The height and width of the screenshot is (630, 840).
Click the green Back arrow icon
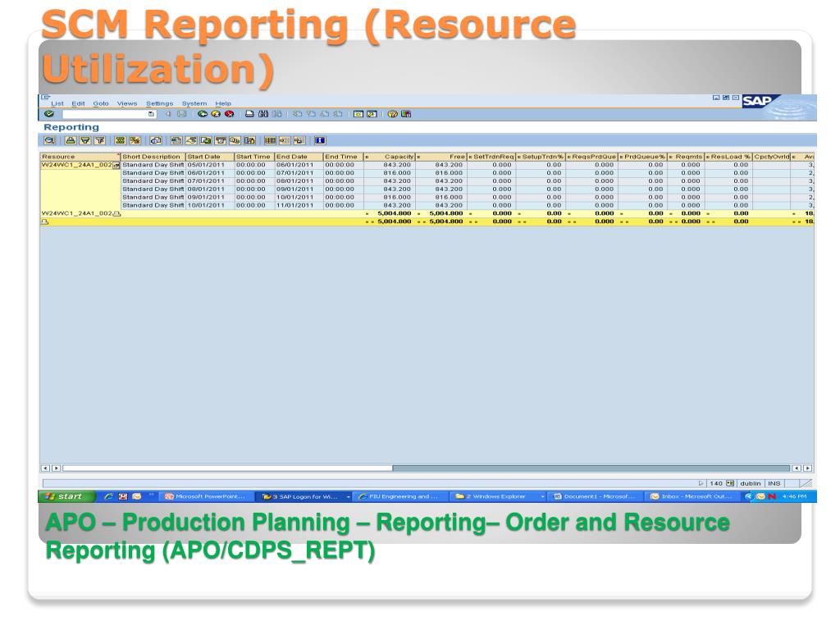tap(202, 114)
